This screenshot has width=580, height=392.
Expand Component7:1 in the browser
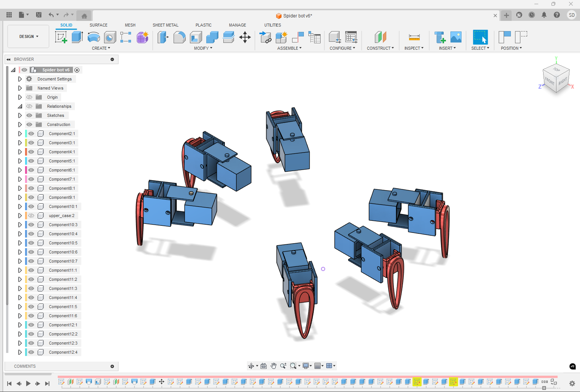point(20,179)
